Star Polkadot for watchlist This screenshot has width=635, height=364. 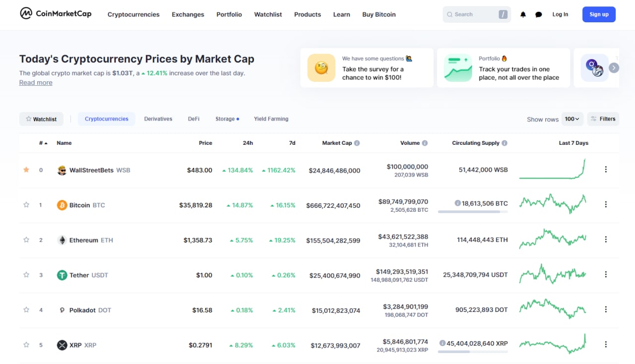coord(26,309)
